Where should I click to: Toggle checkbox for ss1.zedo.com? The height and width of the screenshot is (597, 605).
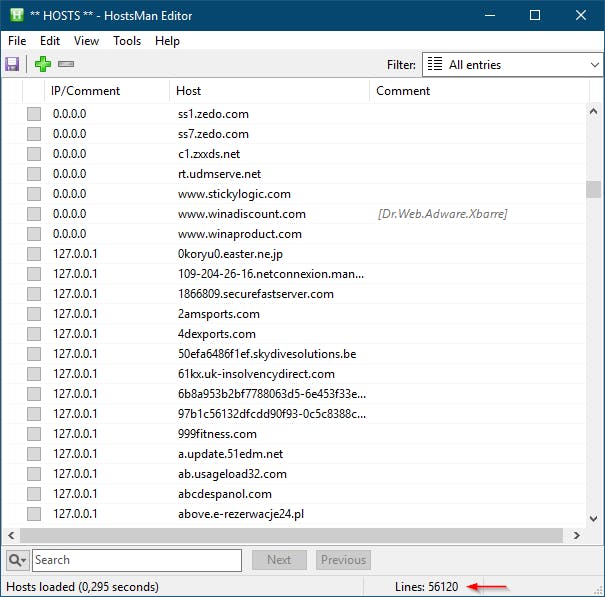34,114
